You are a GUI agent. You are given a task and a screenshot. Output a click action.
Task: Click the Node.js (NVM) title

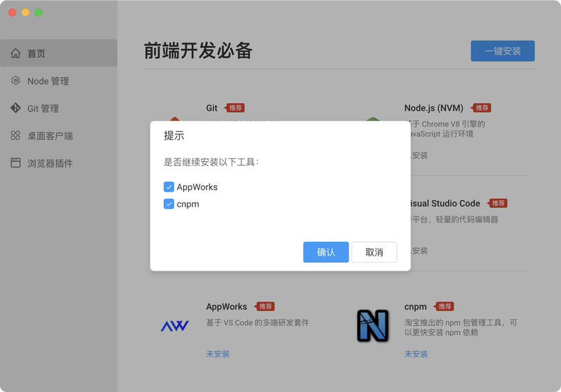tap(434, 108)
